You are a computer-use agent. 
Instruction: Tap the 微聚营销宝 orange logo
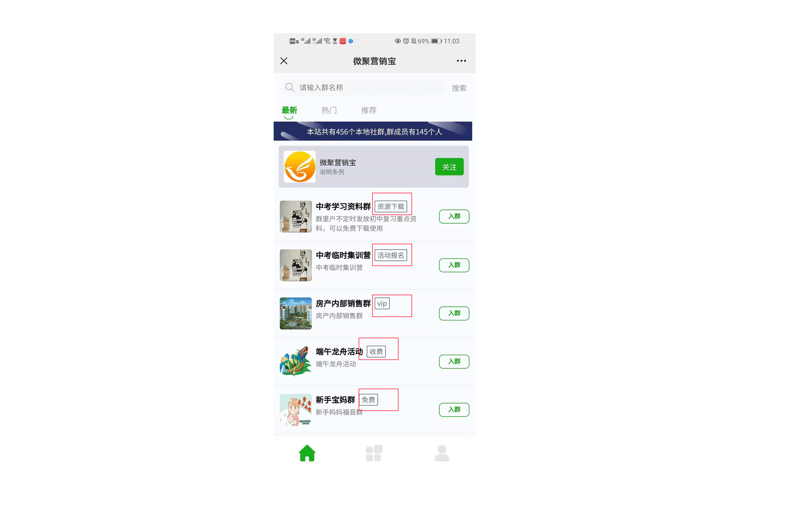[300, 167]
